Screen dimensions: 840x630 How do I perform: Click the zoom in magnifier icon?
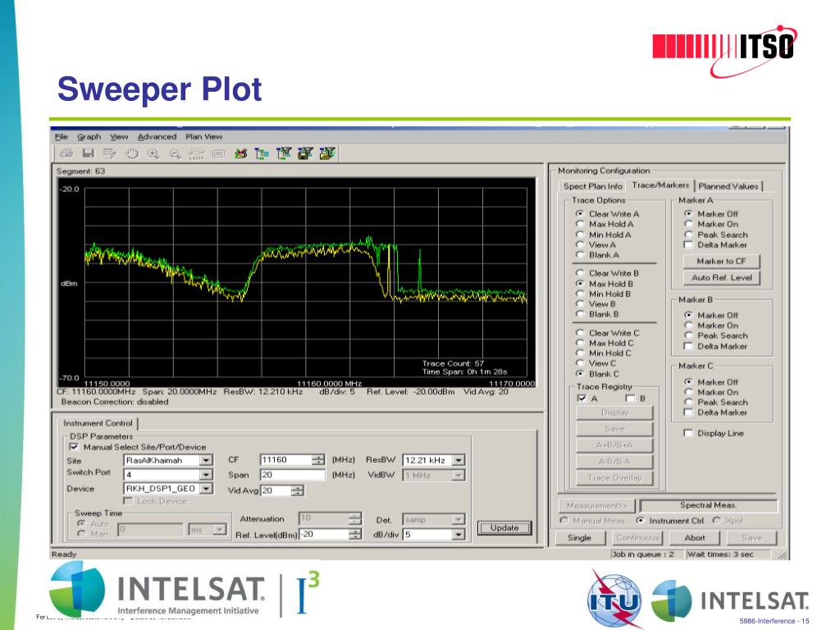153,153
